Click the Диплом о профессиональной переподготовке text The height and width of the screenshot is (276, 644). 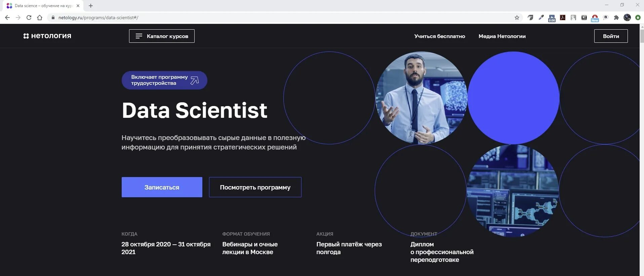point(442,252)
